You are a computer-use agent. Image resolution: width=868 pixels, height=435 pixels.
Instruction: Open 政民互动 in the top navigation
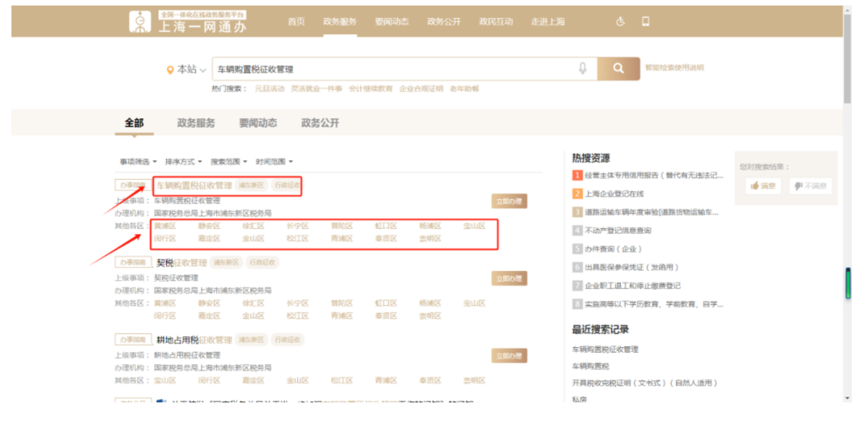[496, 22]
